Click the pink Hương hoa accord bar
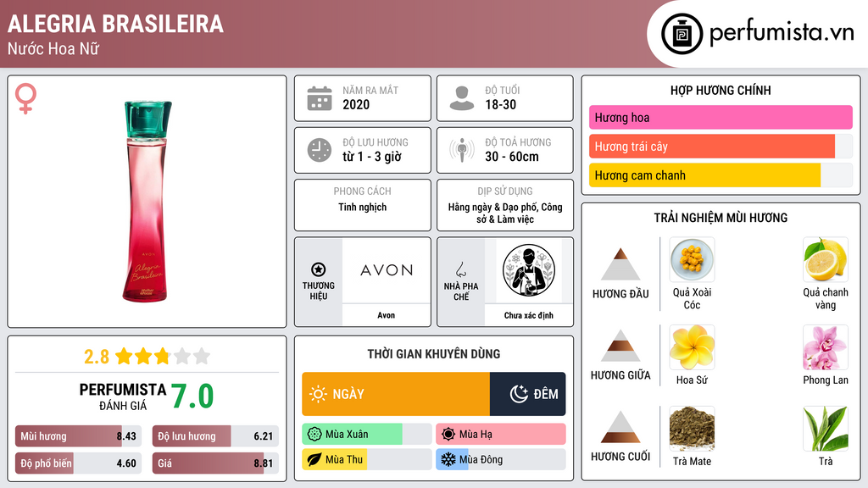Screen dimensions: 868x488 721,117
